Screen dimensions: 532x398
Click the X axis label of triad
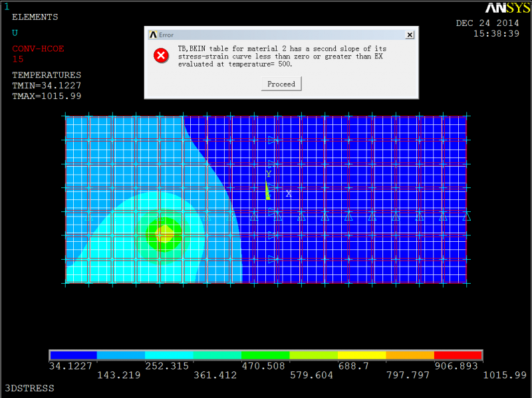click(289, 194)
